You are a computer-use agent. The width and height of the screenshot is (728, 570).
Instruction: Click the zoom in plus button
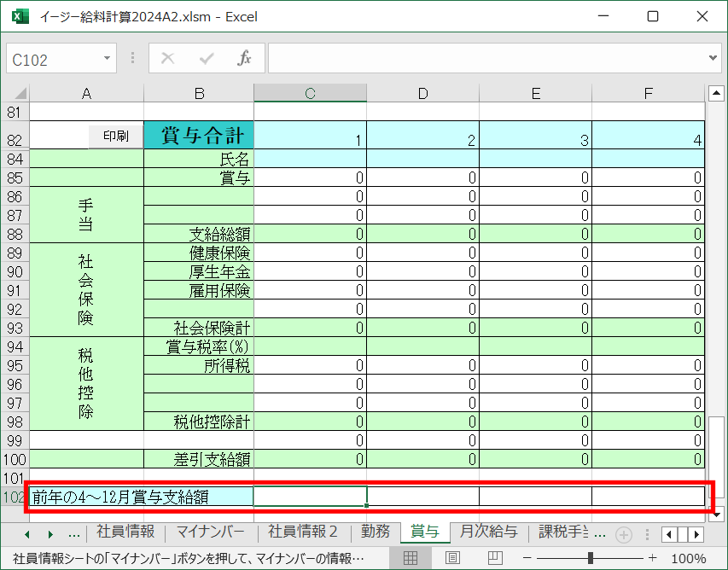pos(652,558)
